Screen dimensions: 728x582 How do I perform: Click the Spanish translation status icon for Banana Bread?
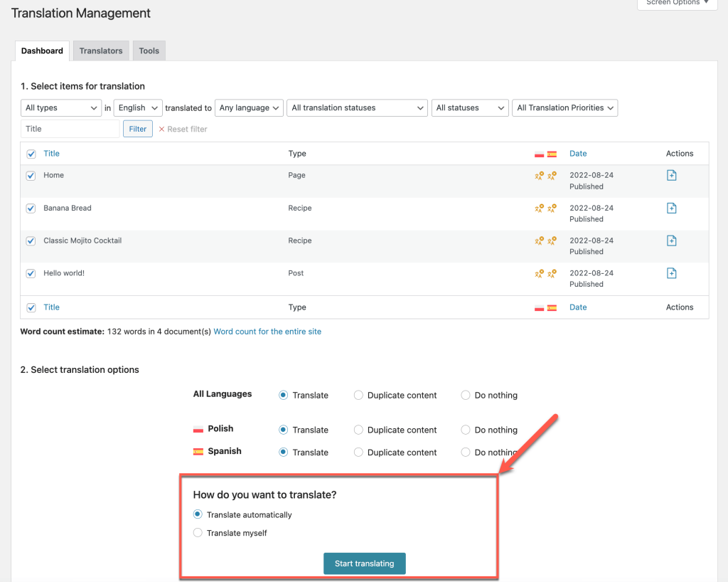(552, 208)
